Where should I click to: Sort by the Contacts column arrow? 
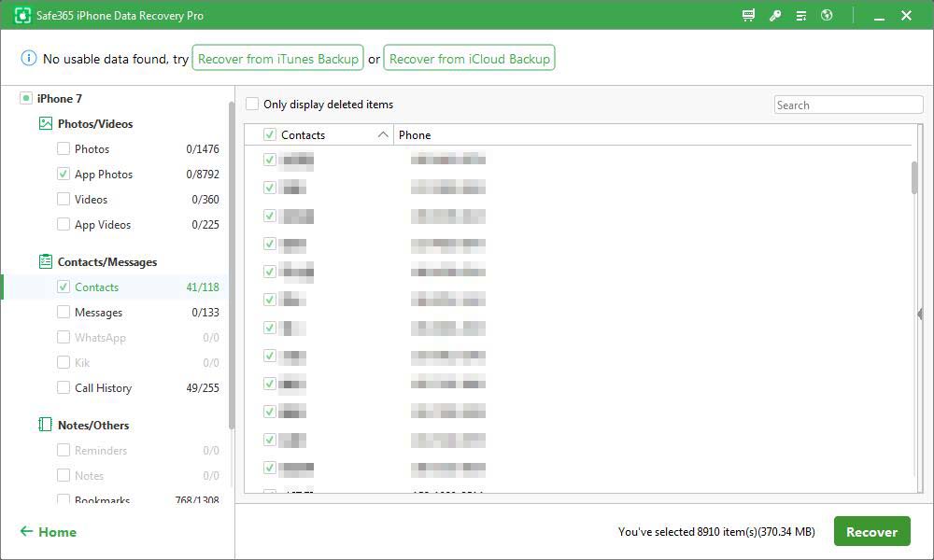[x=383, y=134]
